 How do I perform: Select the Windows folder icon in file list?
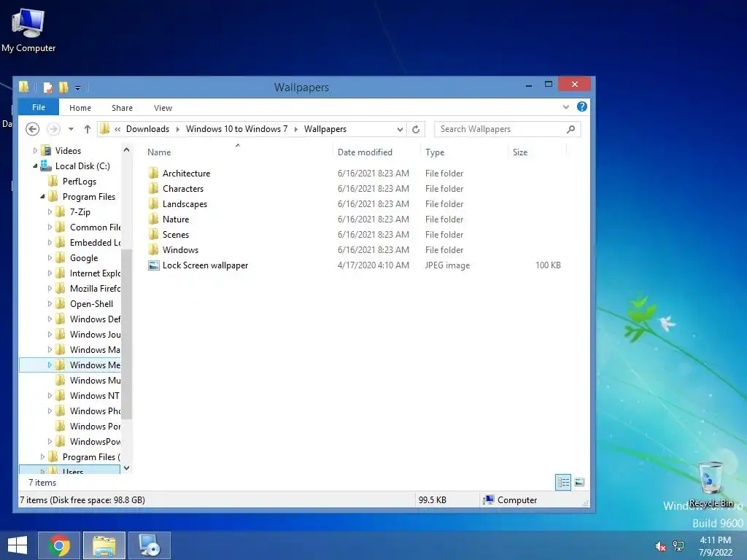[x=153, y=249]
